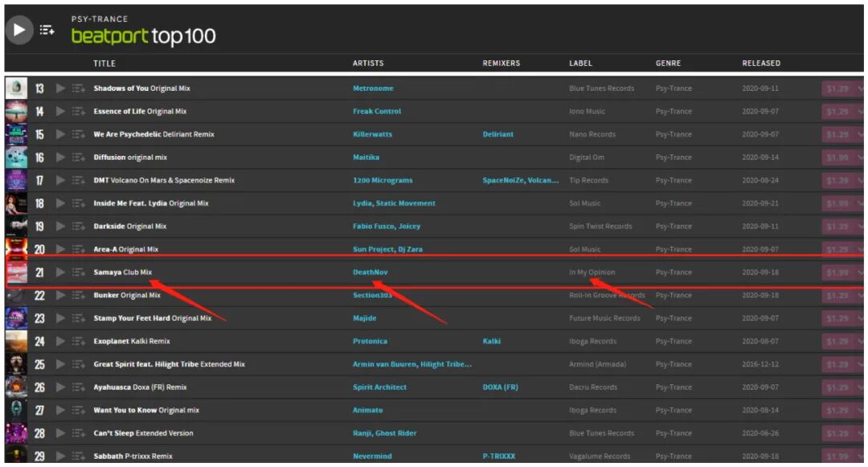Open artist Animato page
The width and height of the screenshot is (868, 467).
pyautogui.click(x=367, y=410)
